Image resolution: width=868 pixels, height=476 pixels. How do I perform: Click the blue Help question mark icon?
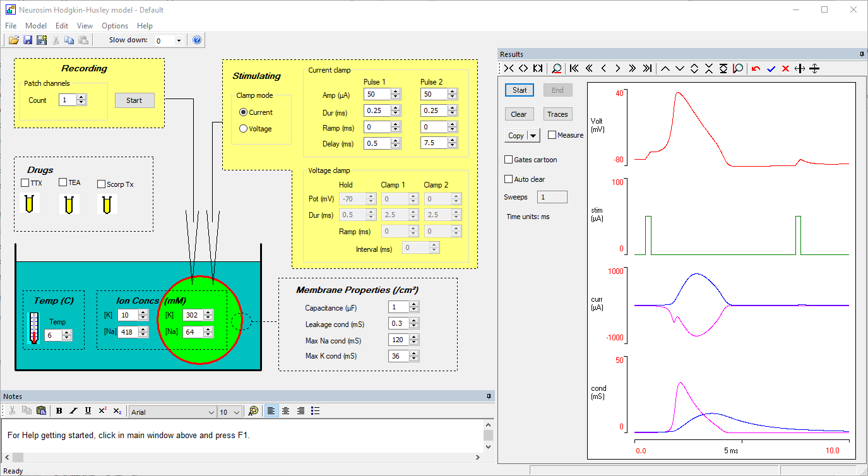tap(197, 40)
